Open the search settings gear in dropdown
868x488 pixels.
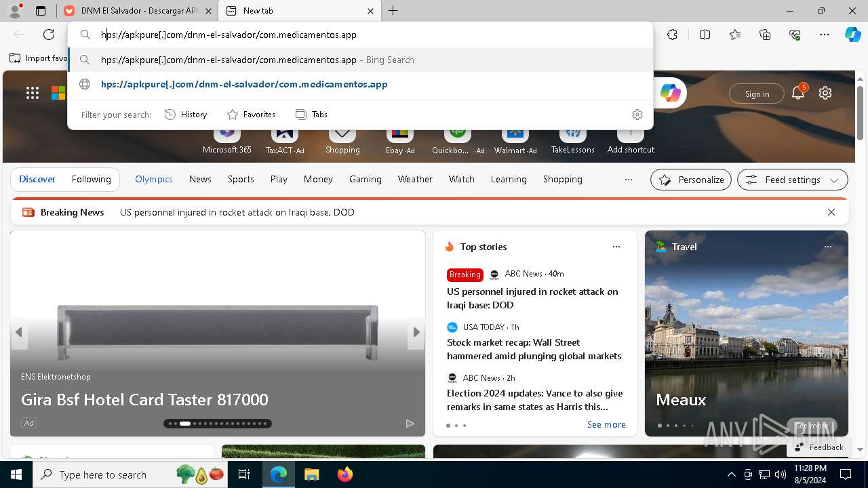click(637, 115)
